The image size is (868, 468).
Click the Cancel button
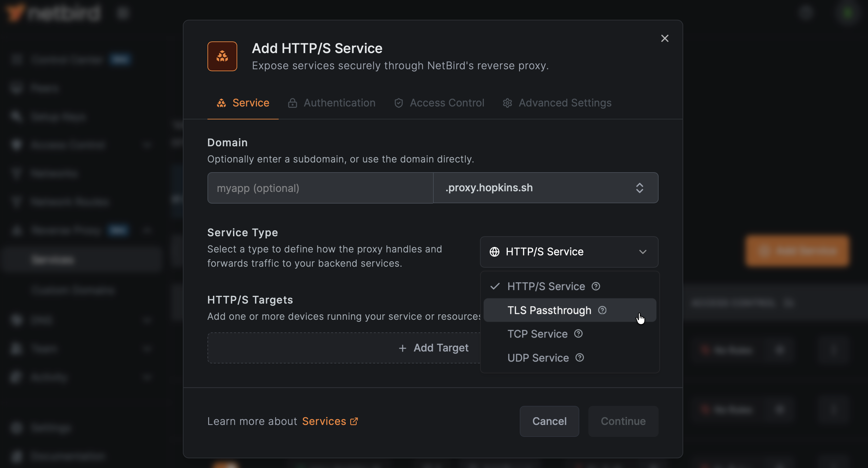(x=549, y=421)
